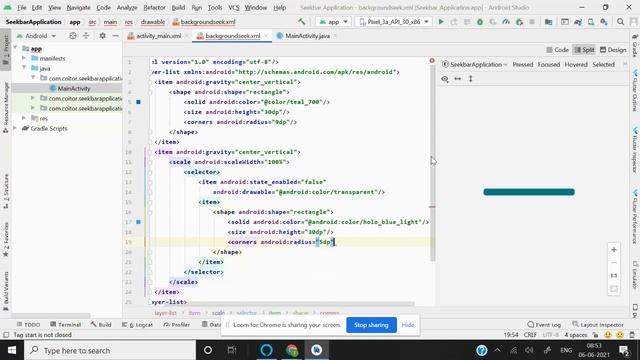
Task: Open Task View on the taskbar
Action: tap(232, 350)
